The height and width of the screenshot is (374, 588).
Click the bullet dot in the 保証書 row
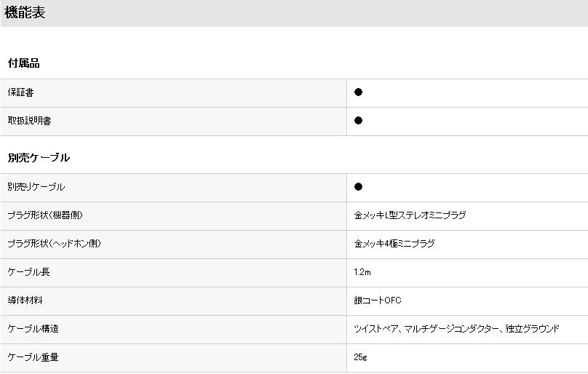(358, 92)
